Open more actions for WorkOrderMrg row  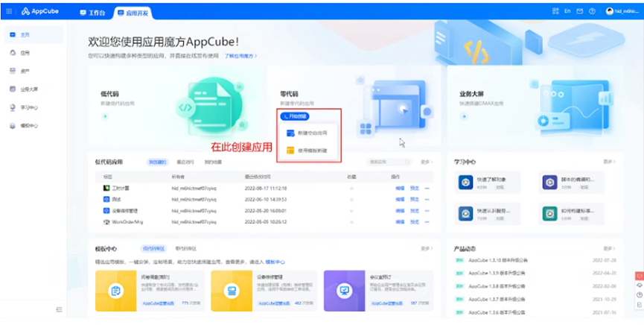pos(427,221)
